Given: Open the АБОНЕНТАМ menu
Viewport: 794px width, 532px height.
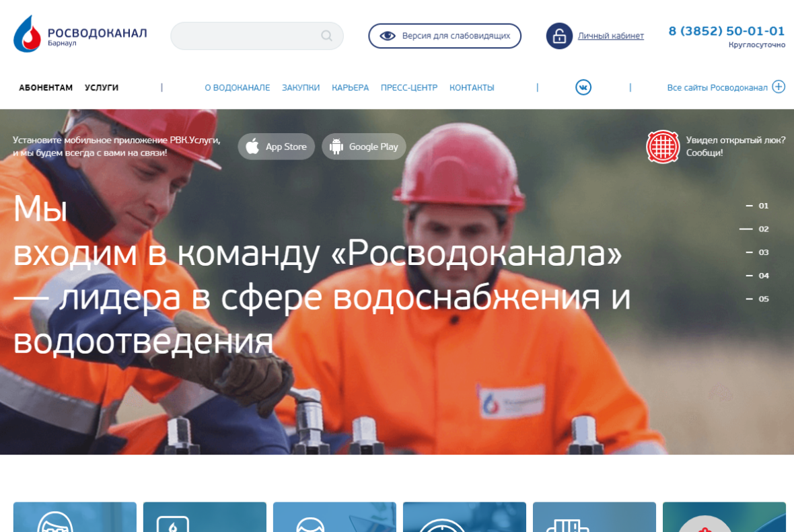Looking at the screenshot, I should click(46, 87).
